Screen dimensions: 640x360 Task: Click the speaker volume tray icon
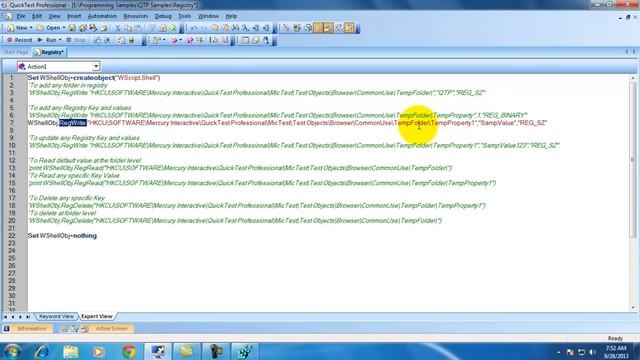coord(593,352)
